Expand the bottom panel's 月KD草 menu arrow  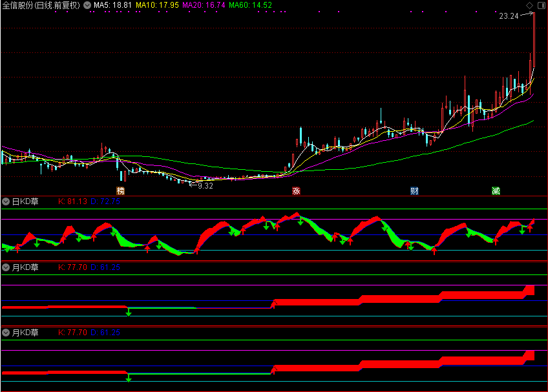click(x=6, y=332)
